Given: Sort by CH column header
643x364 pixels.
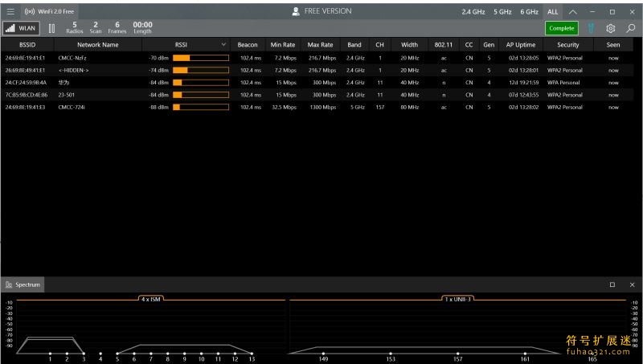Looking at the screenshot, I should tap(379, 45).
